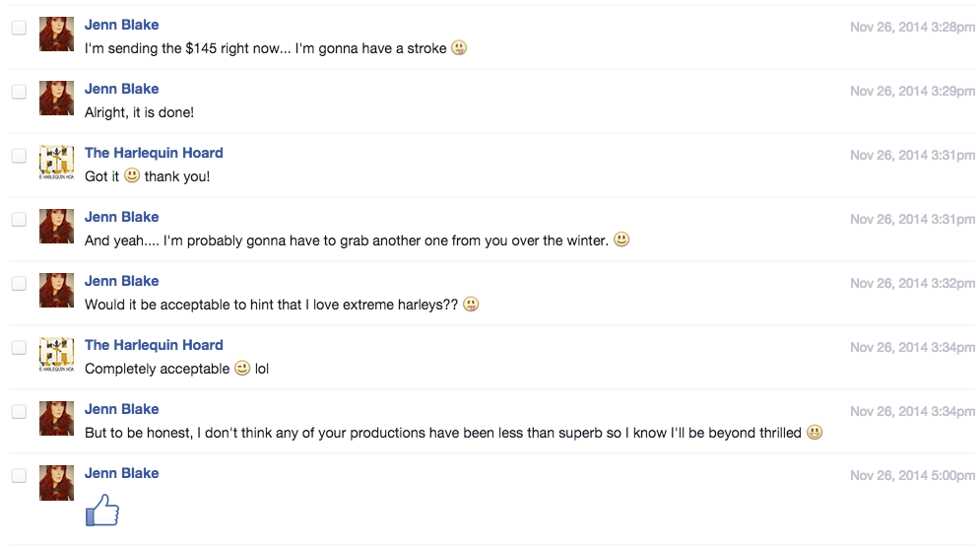
Task: Open The Harlequin Hoard link at 3:31pm
Action: tap(154, 153)
